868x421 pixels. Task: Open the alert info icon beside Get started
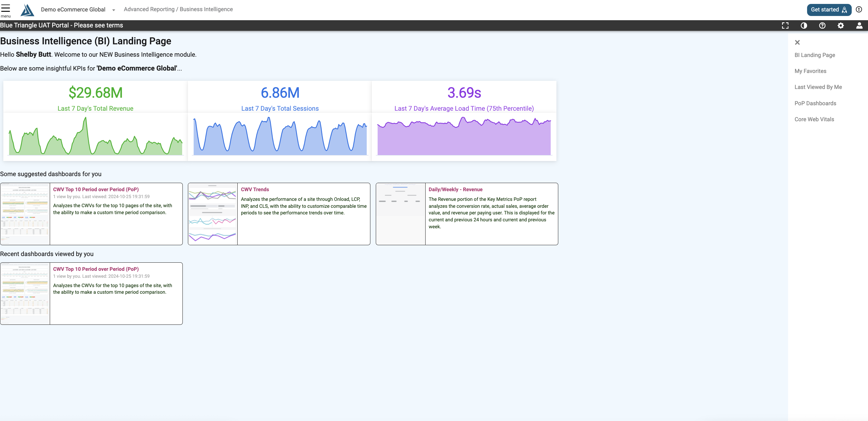[859, 9]
